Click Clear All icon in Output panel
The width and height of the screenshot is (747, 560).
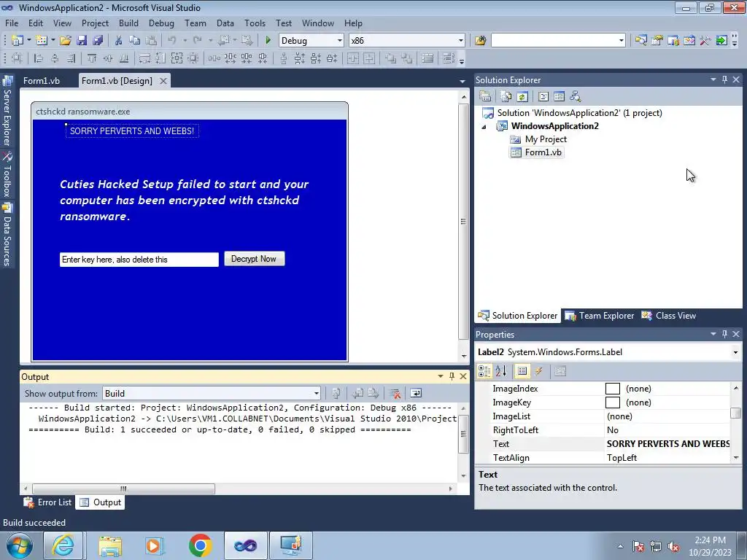click(395, 393)
